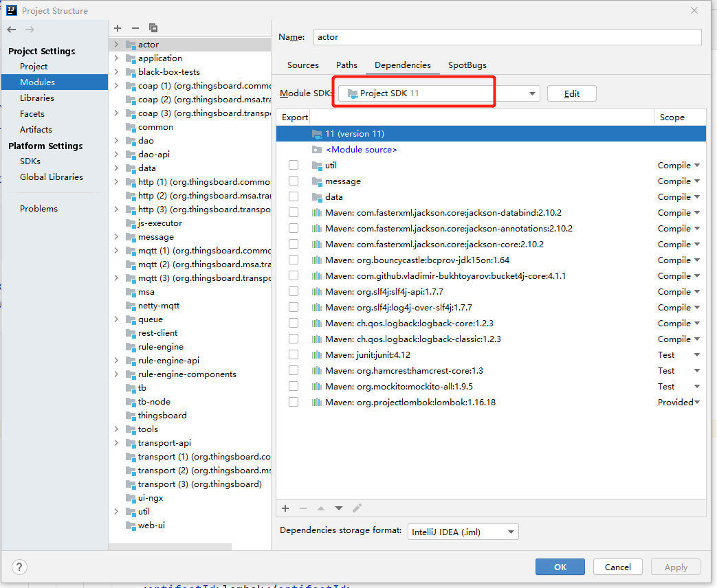Click the jackson-databind library icon

coord(316,212)
